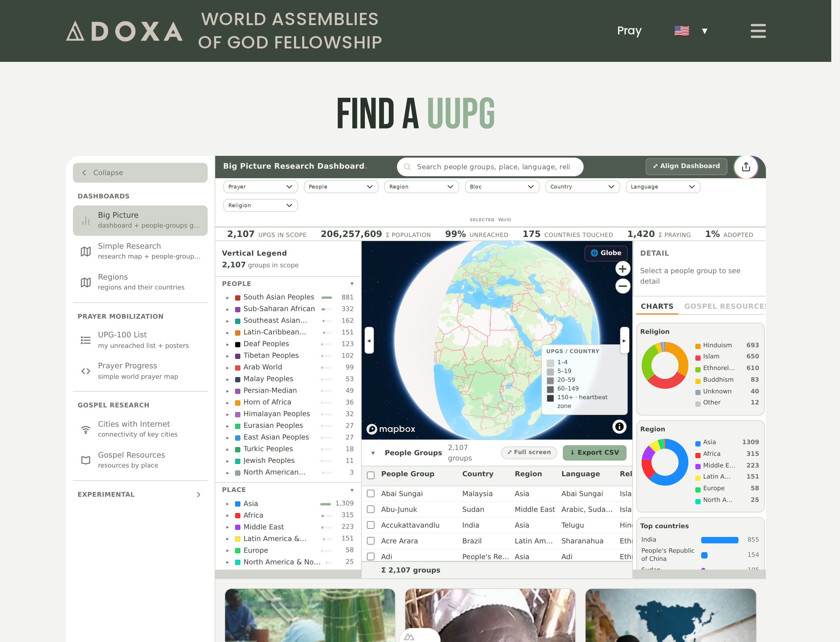Image resolution: width=840 pixels, height=642 pixels.
Task: Open Prayer Progress world prayer map
Action: [x=140, y=371]
